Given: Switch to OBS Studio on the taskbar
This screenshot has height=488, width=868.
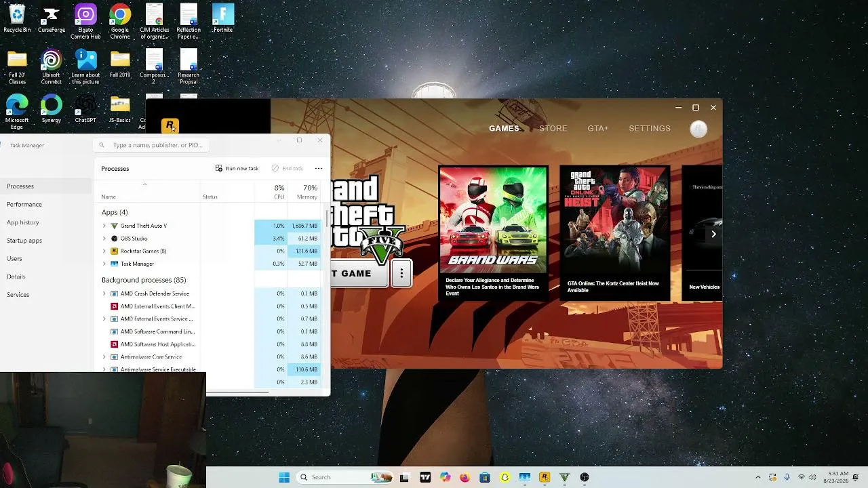Looking at the screenshot, I should (585, 477).
